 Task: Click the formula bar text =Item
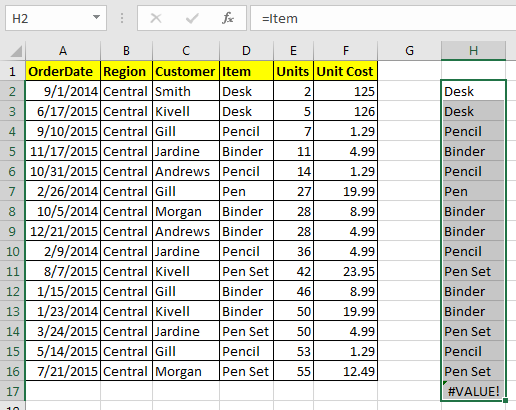[x=279, y=19]
